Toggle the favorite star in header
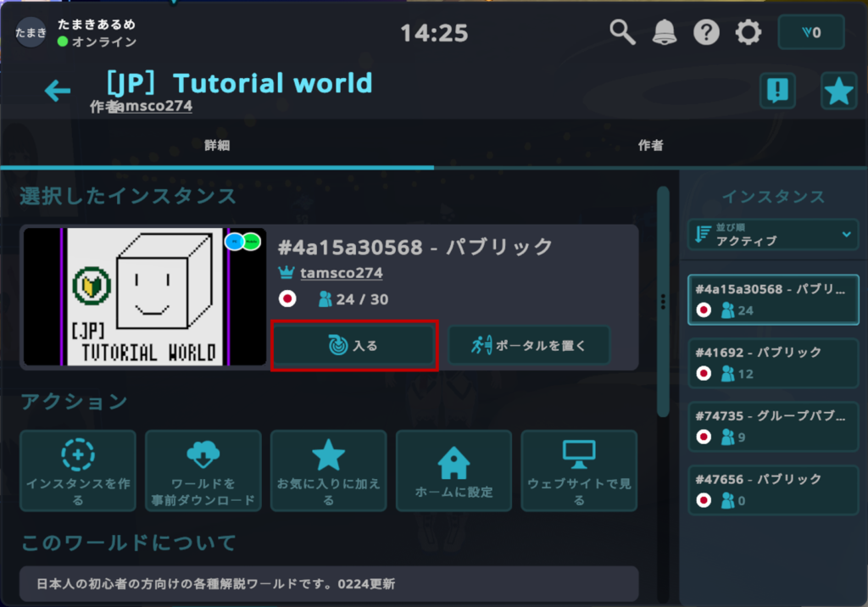This screenshot has width=868, height=607. point(838,90)
